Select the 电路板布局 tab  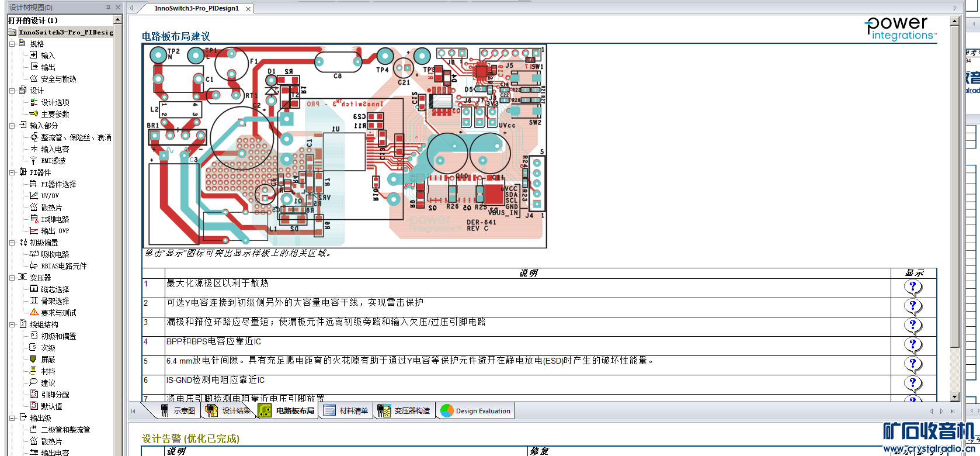pos(288,411)
